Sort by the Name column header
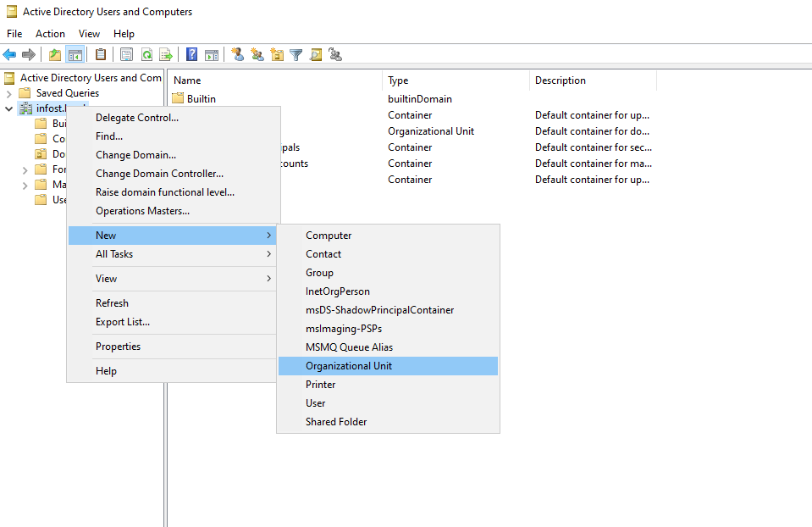The width and height of the screenshot is (812, 527). click(x=275, y=80)
